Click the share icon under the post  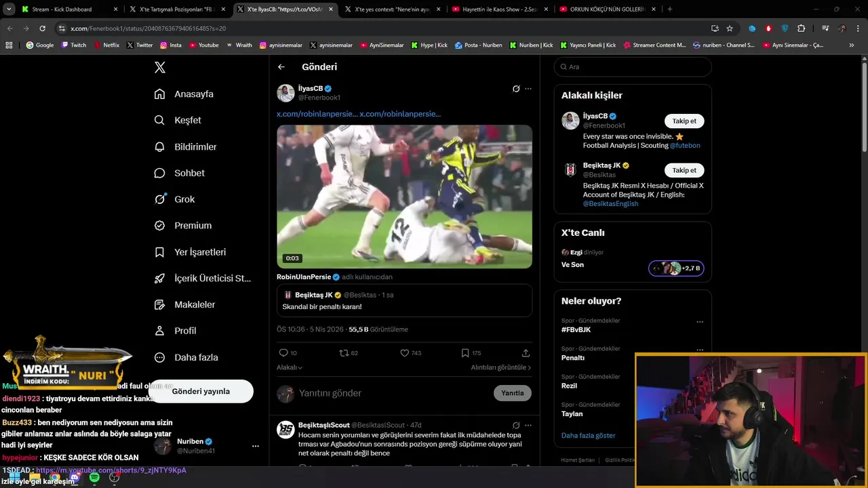pyautogui.click(x=526, y=353)
